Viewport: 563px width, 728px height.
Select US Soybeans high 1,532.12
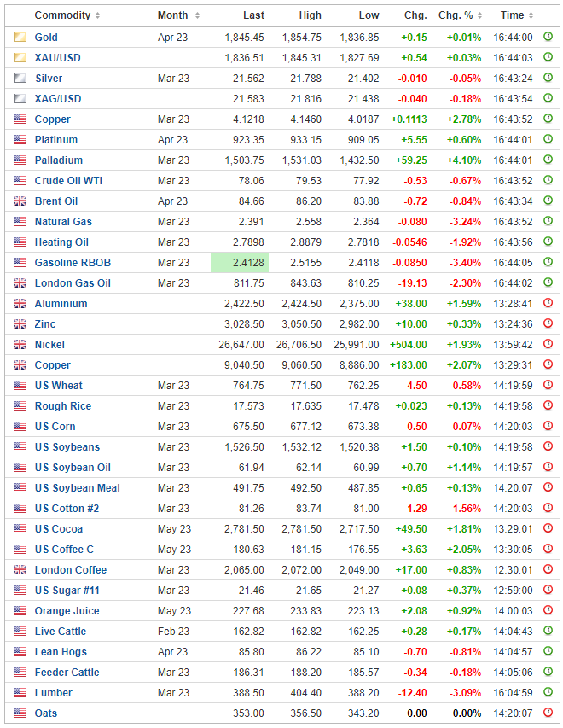pos(302,447)
